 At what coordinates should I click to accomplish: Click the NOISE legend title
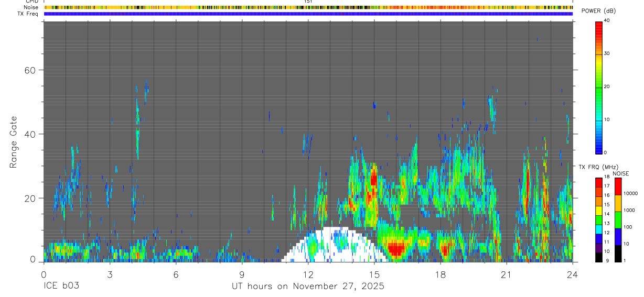click(x=620, y=173)
